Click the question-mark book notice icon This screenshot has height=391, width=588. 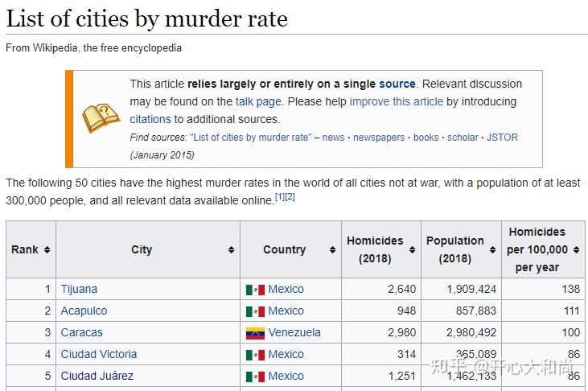pyautogui.click(x=101, y=118)
